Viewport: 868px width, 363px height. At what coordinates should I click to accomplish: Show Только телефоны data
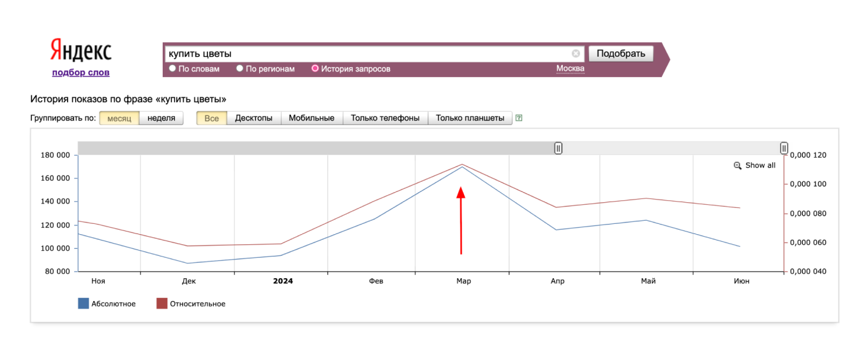[385, 118]
